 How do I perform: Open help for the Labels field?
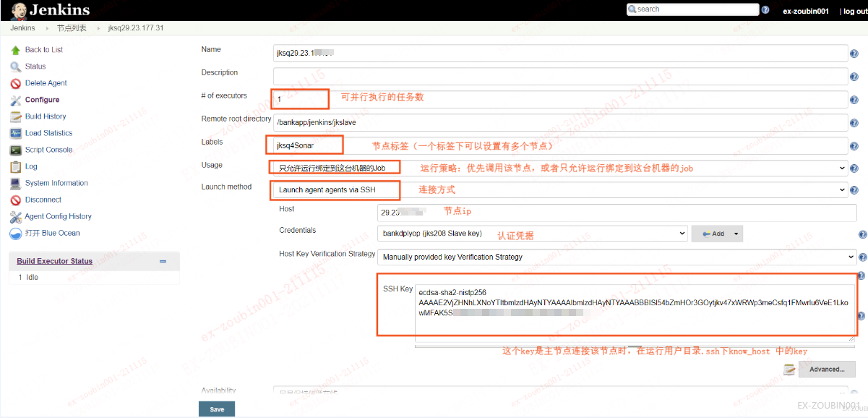point(854,147)
